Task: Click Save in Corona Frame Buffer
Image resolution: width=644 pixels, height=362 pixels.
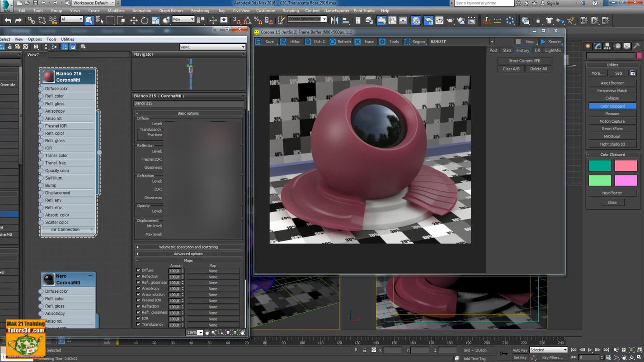Action: [265, 42]
